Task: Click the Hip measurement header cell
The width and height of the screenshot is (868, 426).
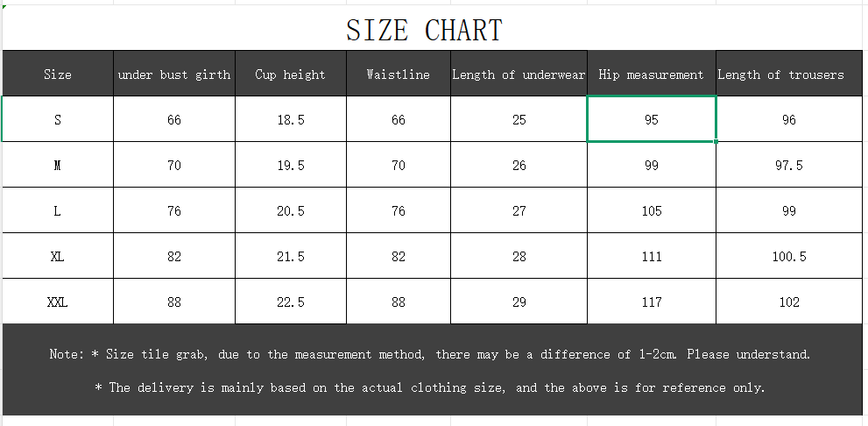Action: 652,74
